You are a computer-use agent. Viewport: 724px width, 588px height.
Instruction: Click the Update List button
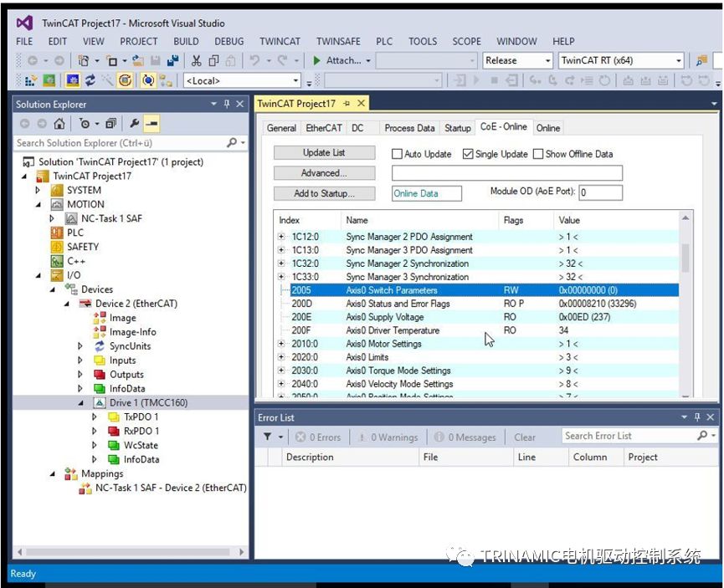324,153
